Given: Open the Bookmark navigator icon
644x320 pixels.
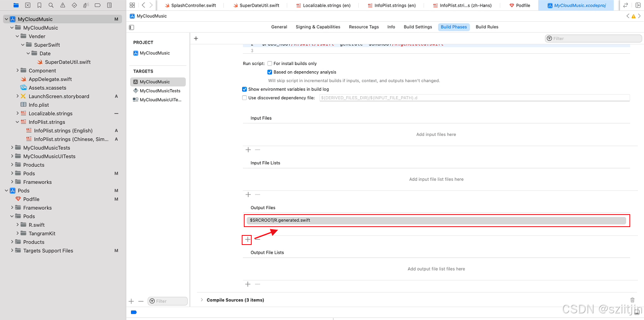Looking at the screenshot, I should [39, 5].
